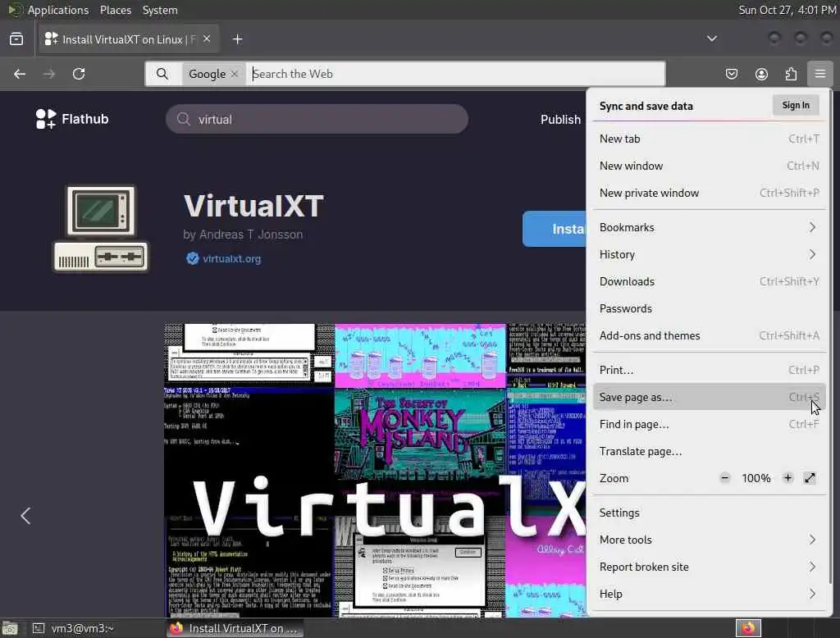Remove the Google search engine chip
The image size is (840, 638).
coord(234,74)
